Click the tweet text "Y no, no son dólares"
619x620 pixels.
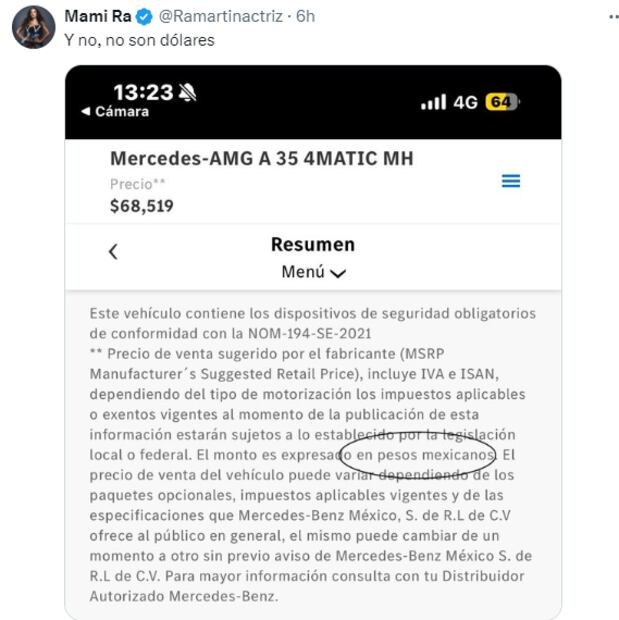[x=139, y=40]
